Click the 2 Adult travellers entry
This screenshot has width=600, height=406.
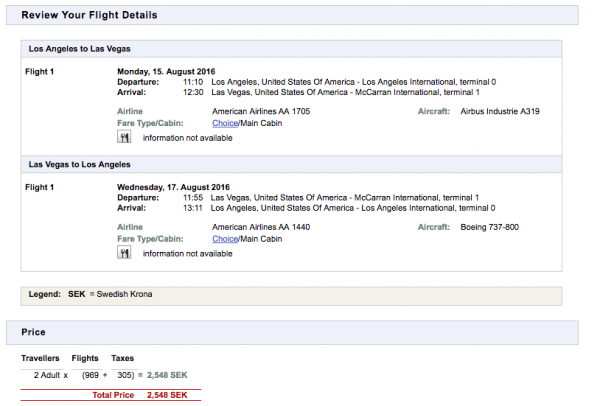click(x=50, y=373)
